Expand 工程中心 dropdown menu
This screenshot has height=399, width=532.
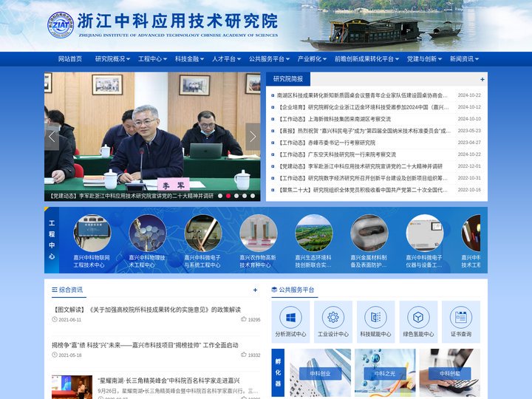(x=152, y=59)
